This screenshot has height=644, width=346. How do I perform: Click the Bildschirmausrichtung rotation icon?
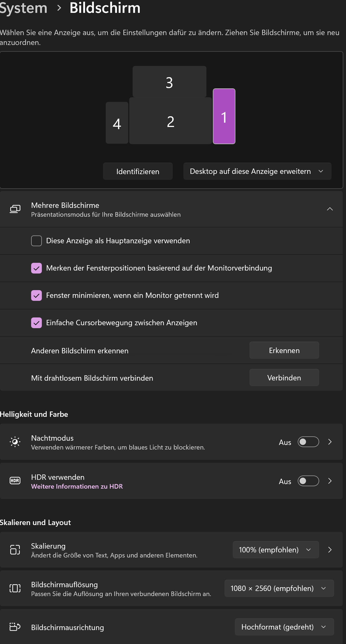tap(15, 627)
